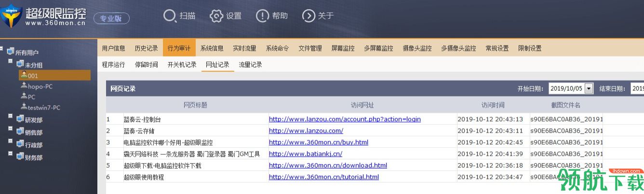The image size is (644, 194).
Task: Switch to 停留时间 sub-tab
Action: 147,65
